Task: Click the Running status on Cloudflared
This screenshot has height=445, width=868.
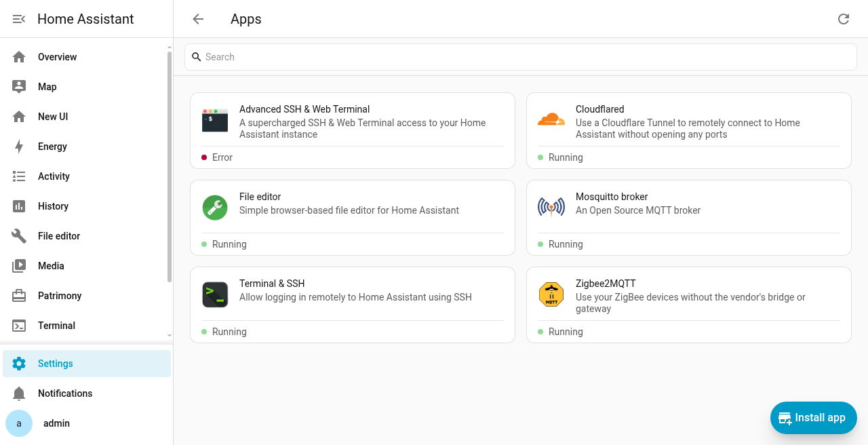Action: click(x=560, y=157)
